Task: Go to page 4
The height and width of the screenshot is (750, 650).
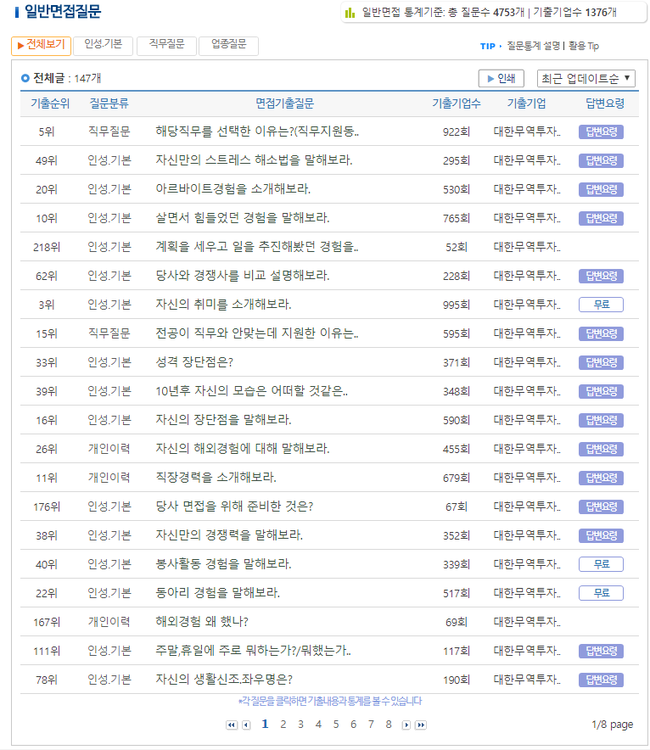Action: tap(319, 725)
